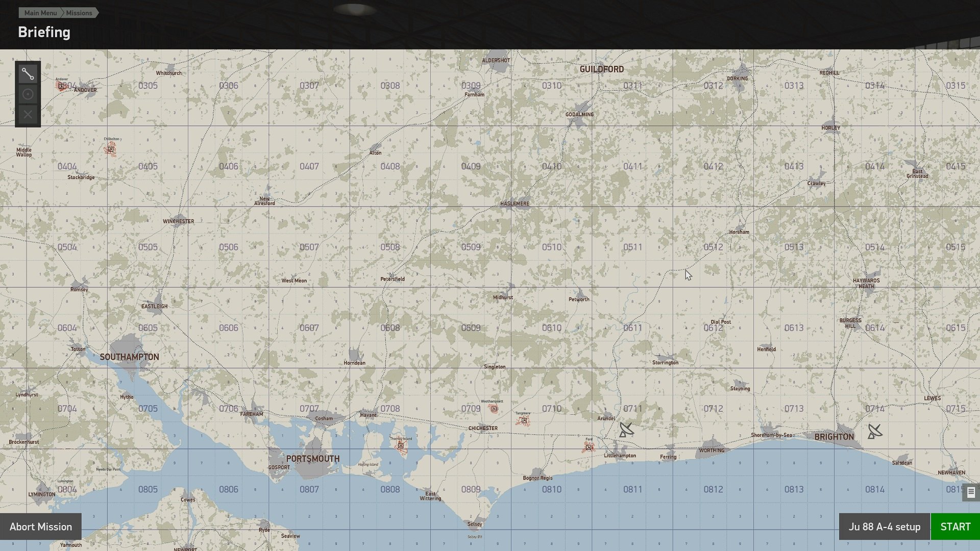The width and height of the screenshot is (980, 551).
Task: Select the circle marker map tool
Action: click(x=28, y=94)
